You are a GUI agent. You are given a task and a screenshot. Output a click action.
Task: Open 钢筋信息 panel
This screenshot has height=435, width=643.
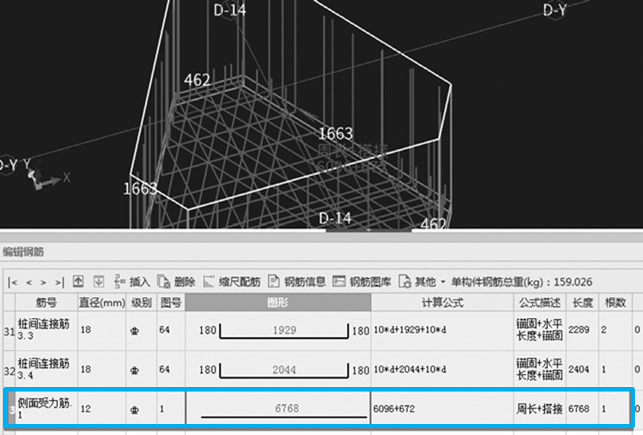297,282
